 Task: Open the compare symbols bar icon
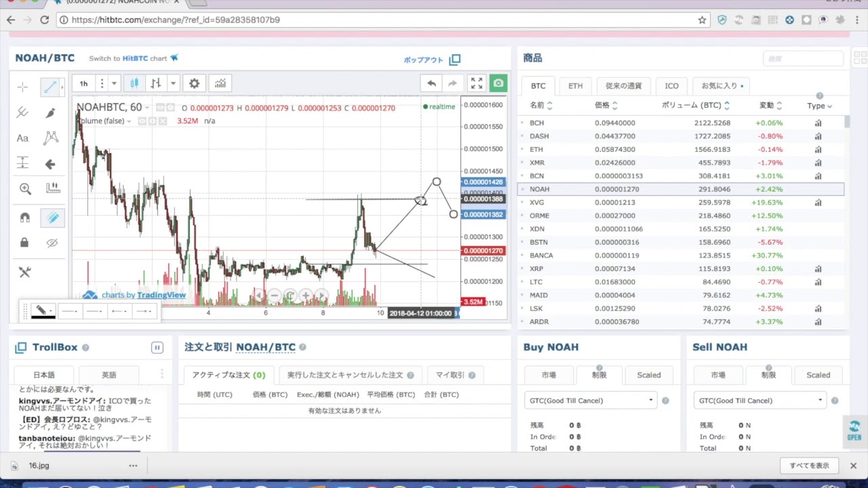[x=156, y=83]
